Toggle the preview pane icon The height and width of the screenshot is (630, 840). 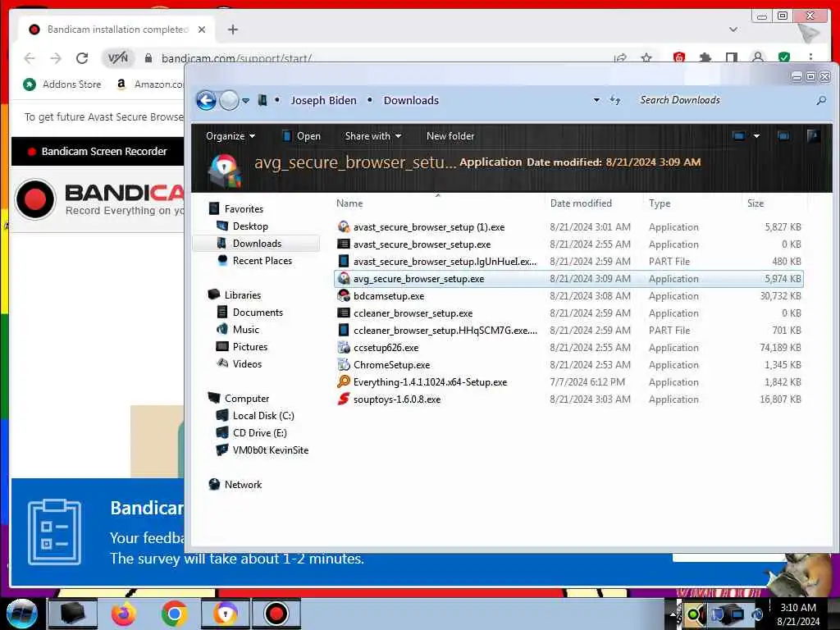coord(783,136)
